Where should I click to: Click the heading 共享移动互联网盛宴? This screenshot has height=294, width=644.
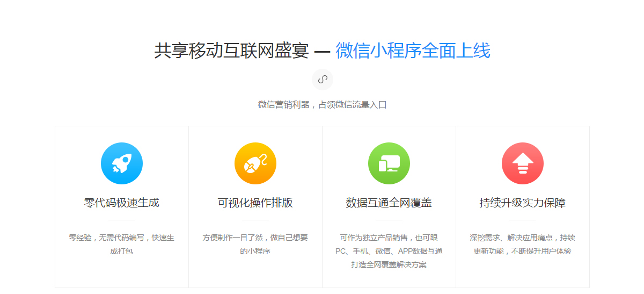click(x=232, y=51)
